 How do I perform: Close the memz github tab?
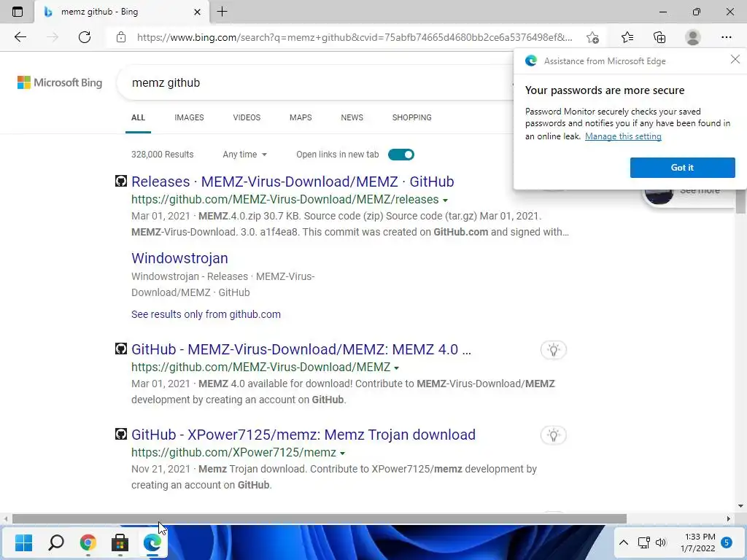(x=197, y=12)
